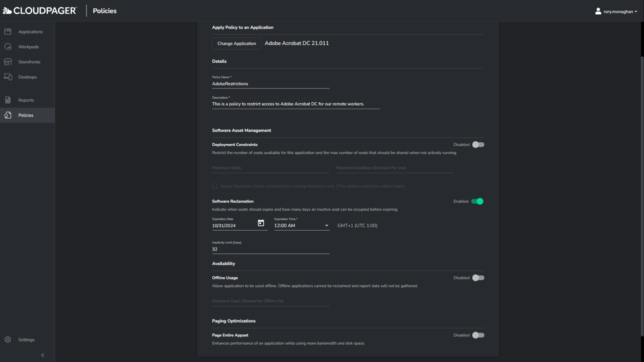Click the CloudPager logo
The width and height of the screenshot is (644, 362).
click(x=40, y=11)
